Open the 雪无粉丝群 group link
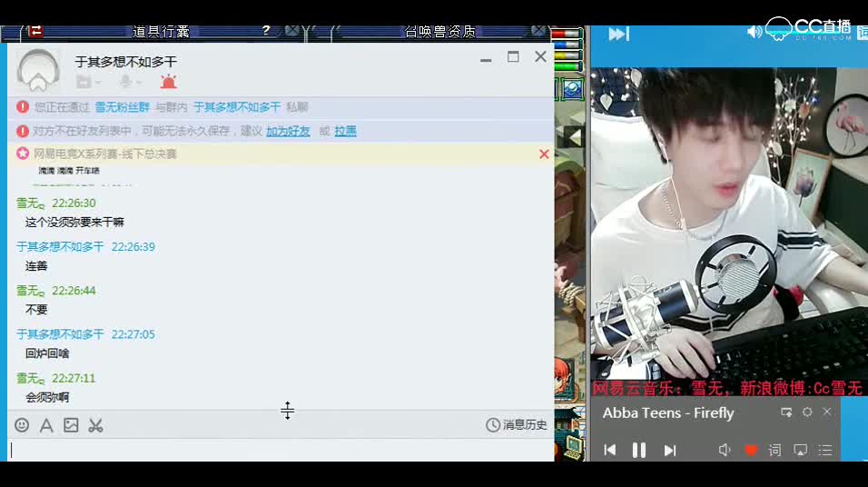 point(122,107)
